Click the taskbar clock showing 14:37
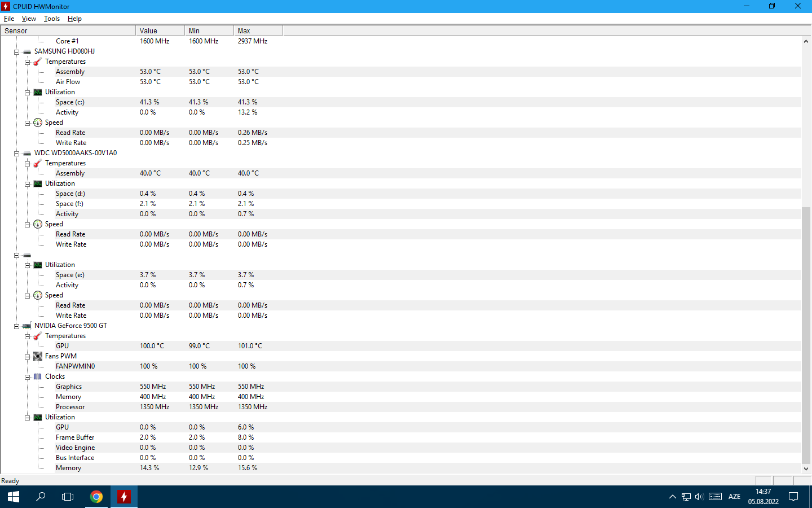This screenshot has width=812, height=508. pos(763,497)
